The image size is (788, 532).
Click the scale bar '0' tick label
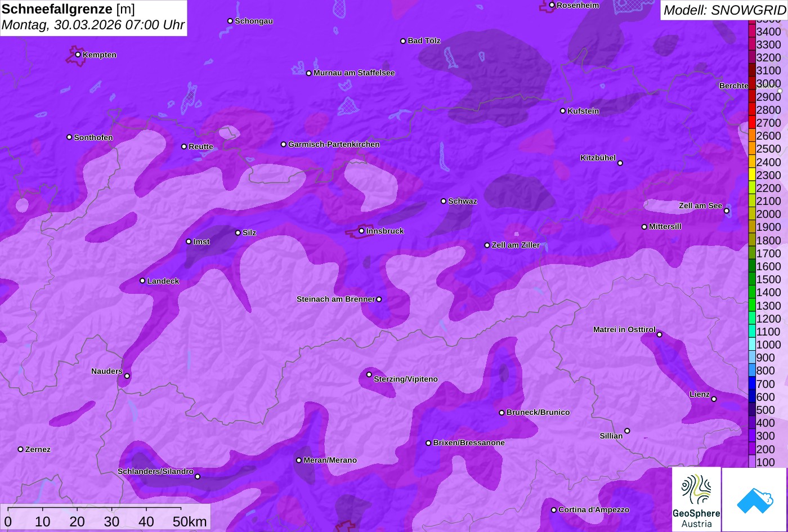(x=8, y=521)
